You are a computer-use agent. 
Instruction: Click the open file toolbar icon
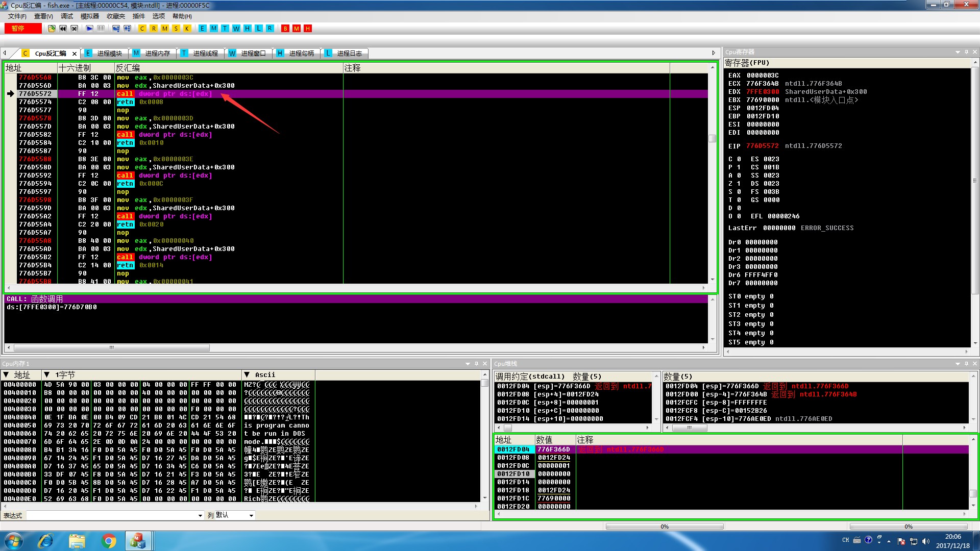pyautogui.click(x=52, y=29)
